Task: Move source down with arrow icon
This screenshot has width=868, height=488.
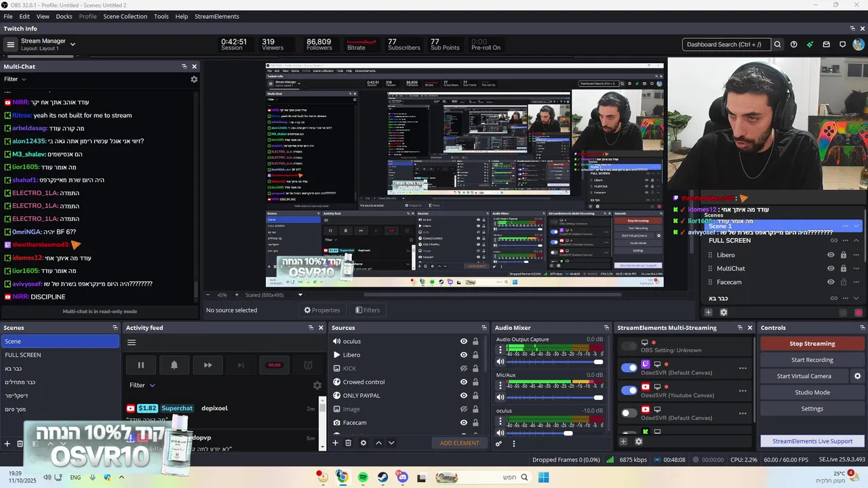Action: [x=391, y=443]
